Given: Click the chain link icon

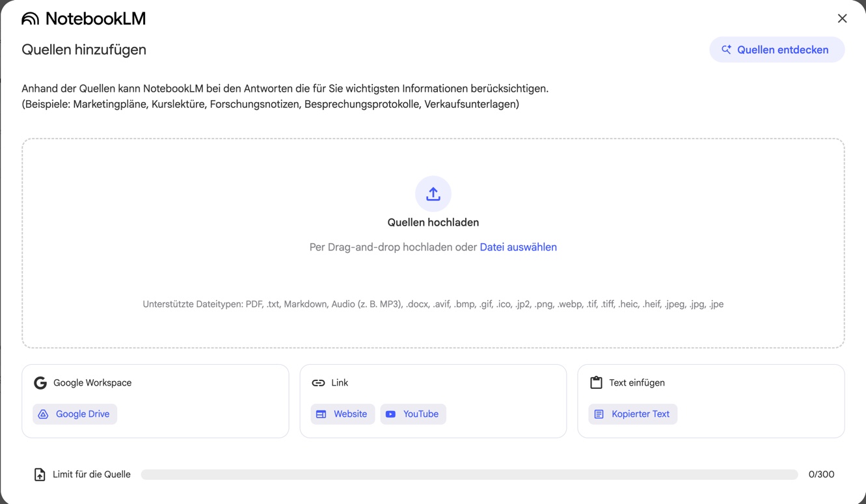Looking at the screenshot, I should click(x=318, y=383).
